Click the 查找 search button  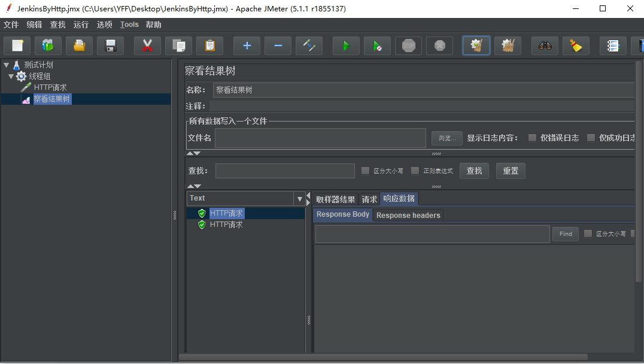click(475, 171)
